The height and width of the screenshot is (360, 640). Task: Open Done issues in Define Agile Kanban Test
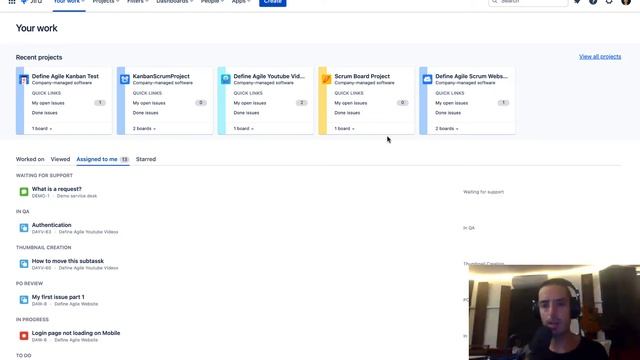44,113
